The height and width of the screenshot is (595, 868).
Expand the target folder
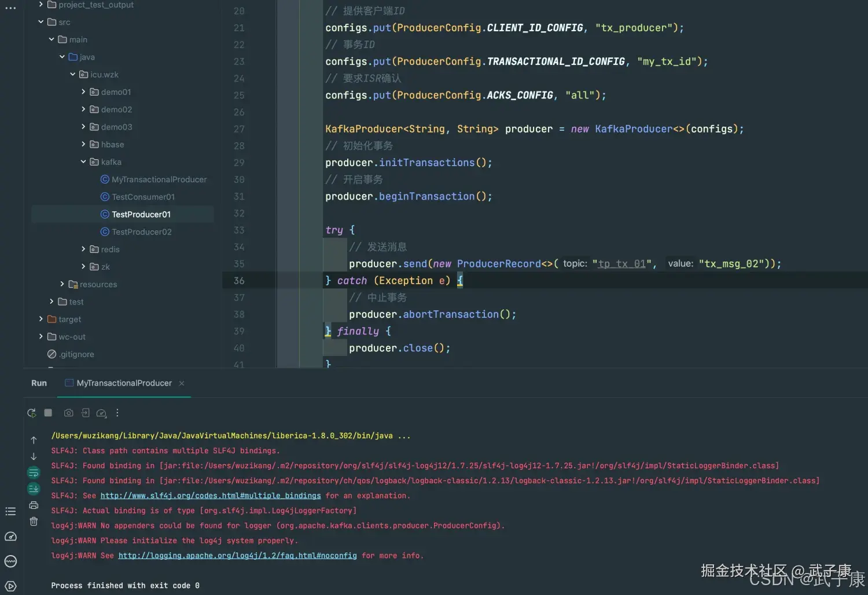point(41,319)
